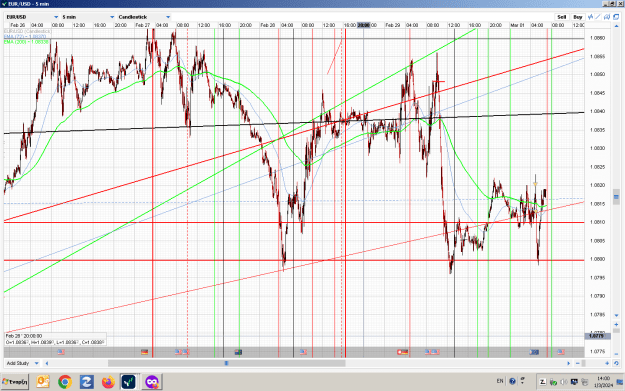Click the speaker volume tray icon

point(564,382)
